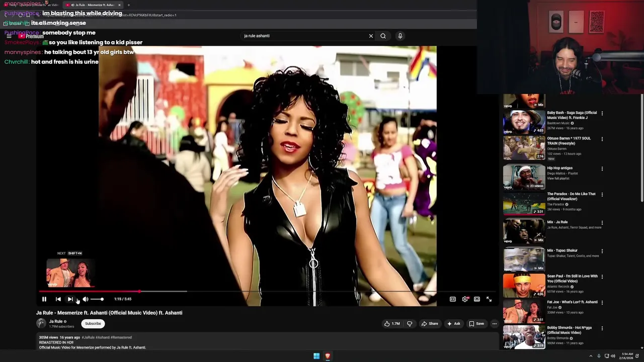Screen dimensions: 644x362
Task: Subscribe to Ja Rule's channel
Action: [93, 324]
